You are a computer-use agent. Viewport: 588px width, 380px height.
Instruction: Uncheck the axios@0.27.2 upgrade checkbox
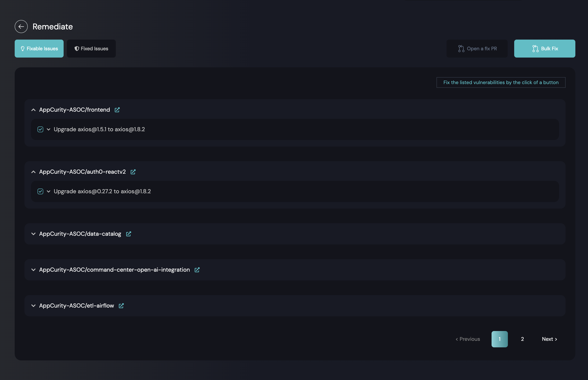(x=40, y=191)
